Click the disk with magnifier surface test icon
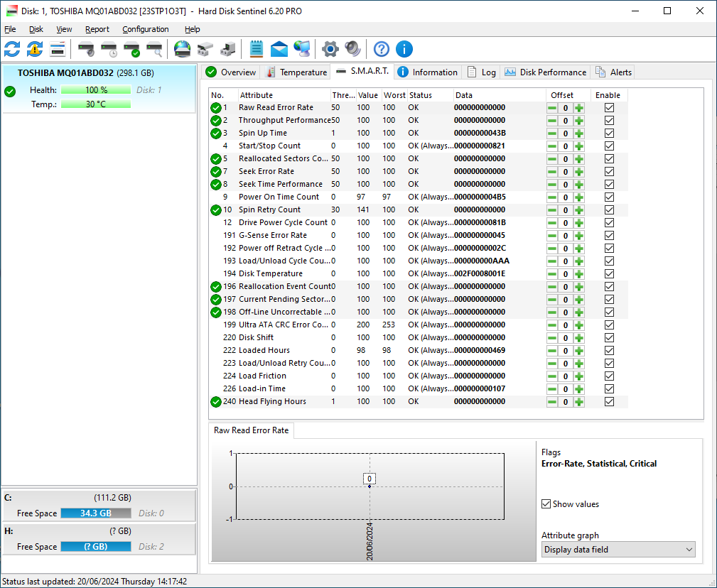This screenshot has width=717, height=588. 155,49
